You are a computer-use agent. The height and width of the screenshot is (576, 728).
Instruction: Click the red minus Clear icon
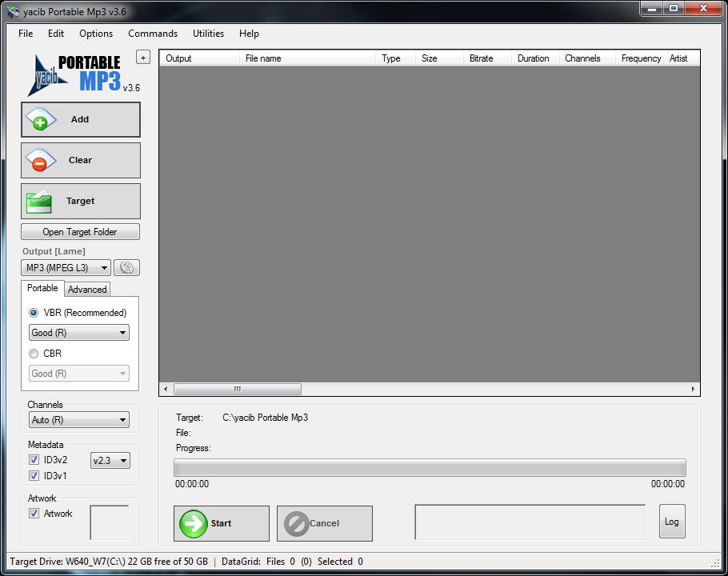click(x=41, y=160)
